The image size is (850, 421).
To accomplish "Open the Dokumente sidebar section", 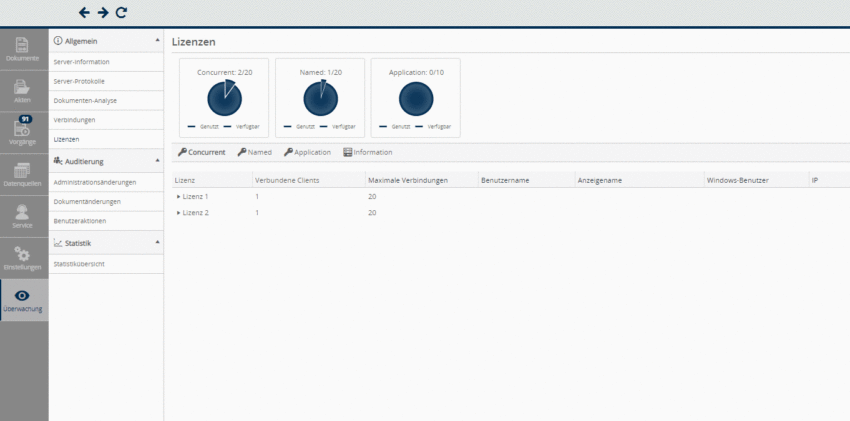I will [23, 50].
